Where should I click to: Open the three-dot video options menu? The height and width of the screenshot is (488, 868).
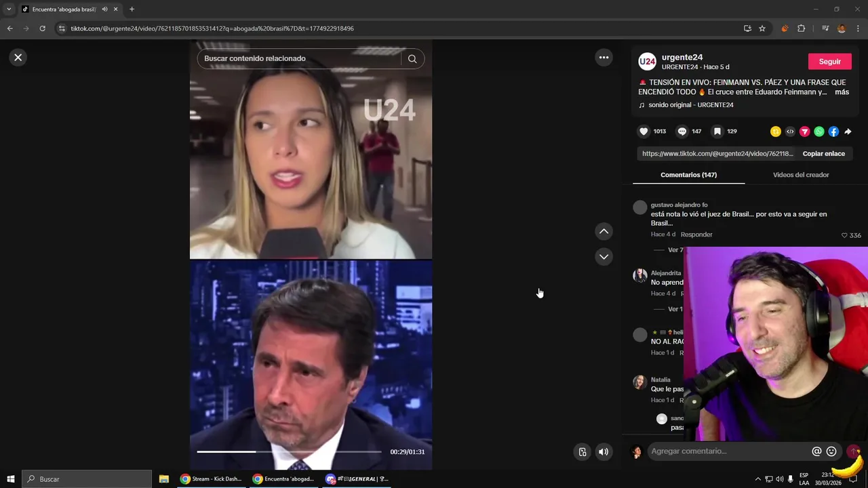coord(604,58)
